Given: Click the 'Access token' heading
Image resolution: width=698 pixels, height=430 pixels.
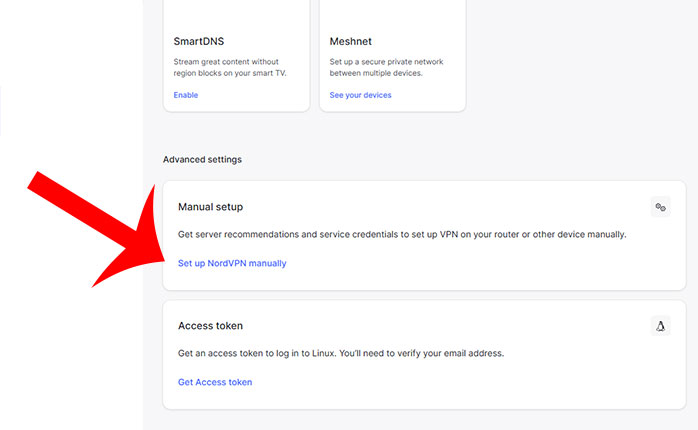Looking at the screenshot, I should (210, 326).
